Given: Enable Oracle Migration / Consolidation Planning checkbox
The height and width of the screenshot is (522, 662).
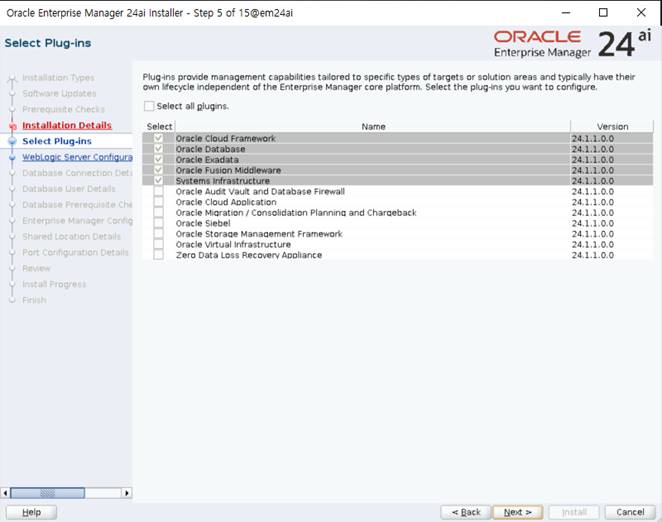Looking at the screenshot, I should (x=158, y=212).
